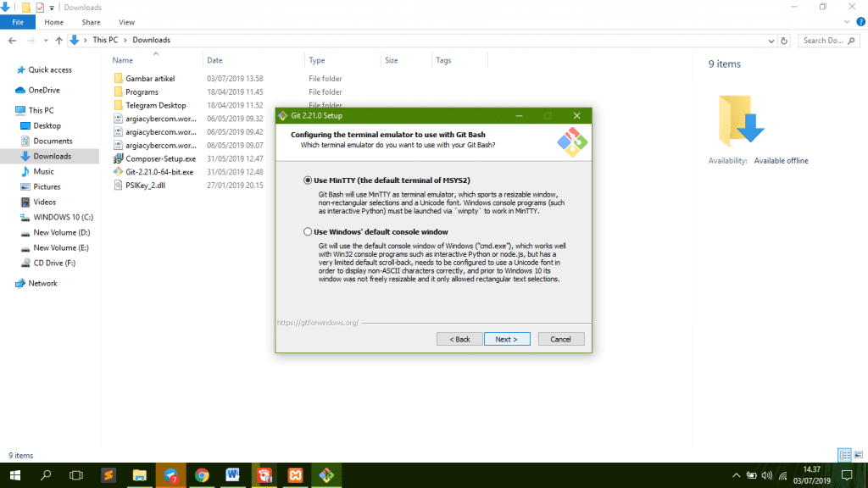The height and width of the screenshot is (488, 868).
Task: Open the address bar dropdown
Action: pos(770,40)
